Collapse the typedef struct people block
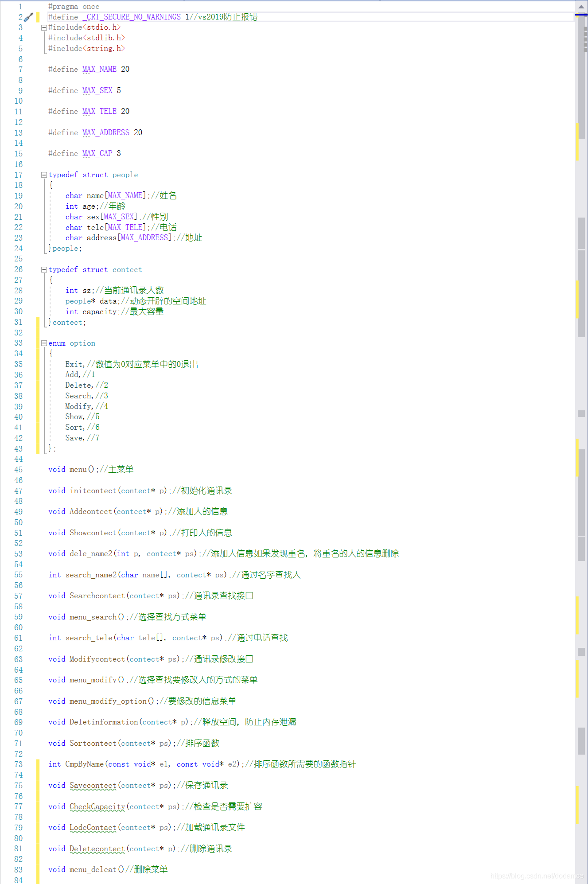Screen dimensions: 588x884 [x=44, y=175]
